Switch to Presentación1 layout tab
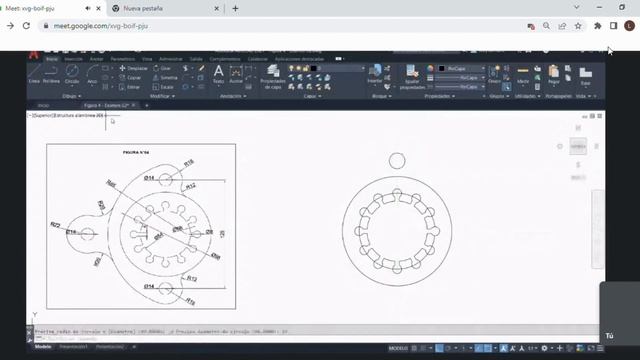The width and height of the screenshot is (640, 360). [x=73, y=347]
